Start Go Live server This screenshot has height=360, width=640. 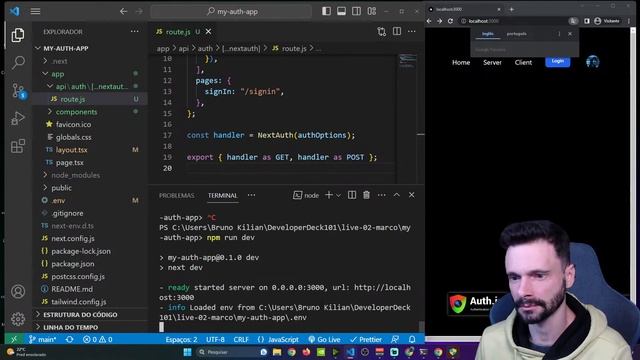324,339
